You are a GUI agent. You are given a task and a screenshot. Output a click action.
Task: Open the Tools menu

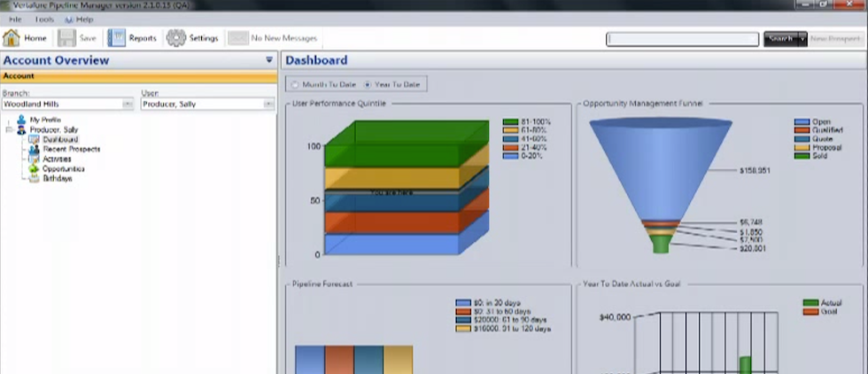44,19
